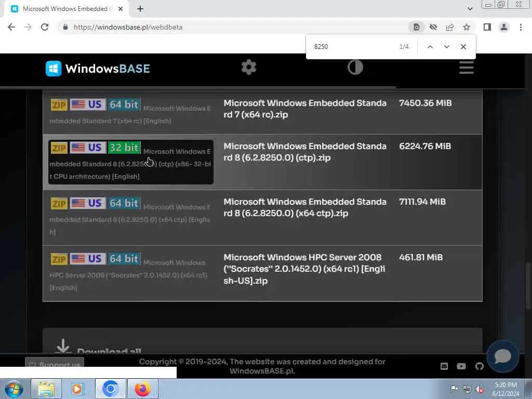The height and width of the screenshot is (399, 532).
Task: Click the address bar URL windowsbase.pl/webdbeta
Action: point(128,27)
